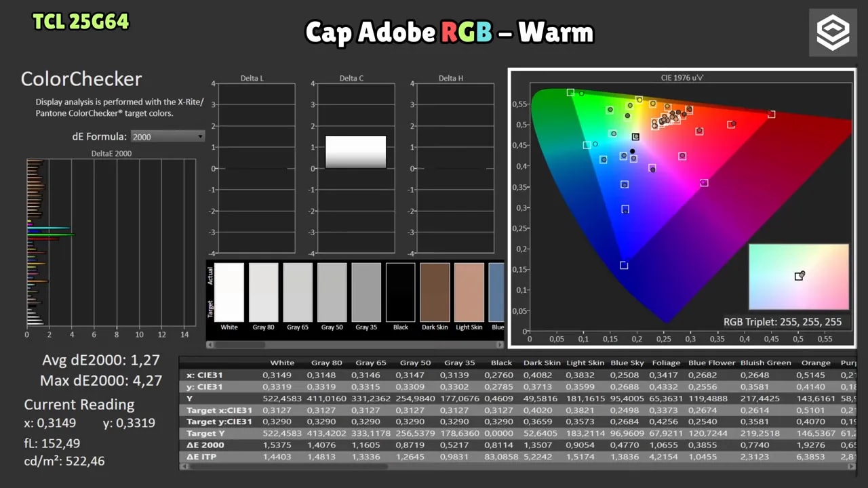Screen dimensions: 868x488
Task: Click the Foliage column header
Action: 666,363
